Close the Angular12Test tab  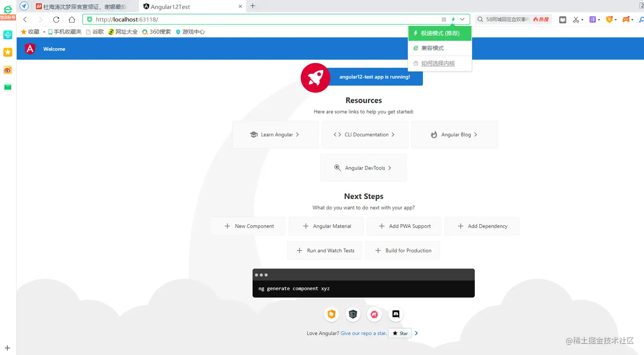240,6
